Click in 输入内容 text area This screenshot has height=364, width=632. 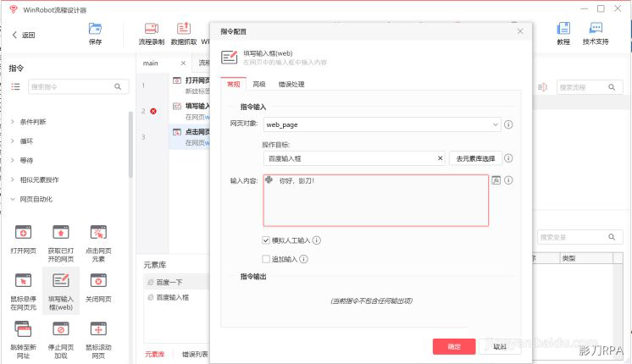click(376, 200)
